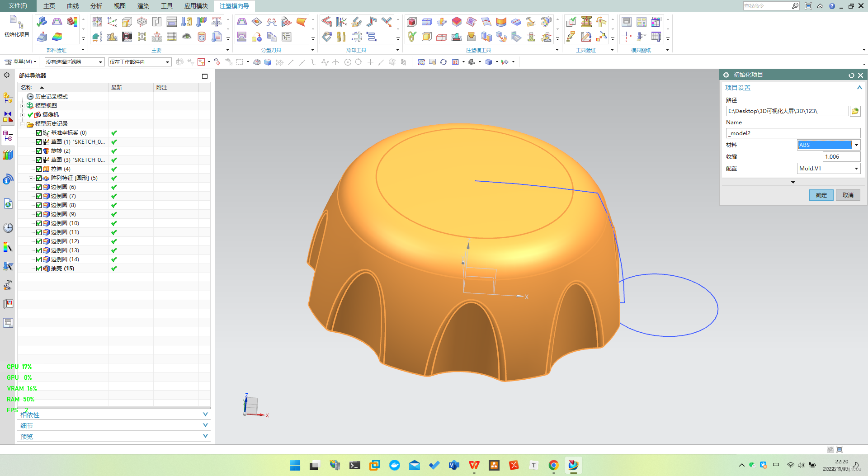Select the 历史记录模式 tree row
The width and height of the screenshot is (868, 476).
point(51,97)
